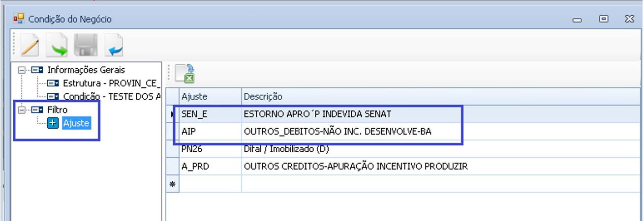Click the empty Descrição cell in new row
Image resolution: width=644 pixels, height=221 pixels.
(x=442, y=184)
